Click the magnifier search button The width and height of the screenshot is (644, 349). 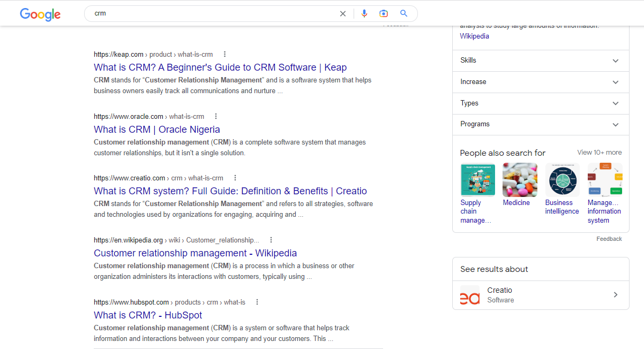[404, 13]
